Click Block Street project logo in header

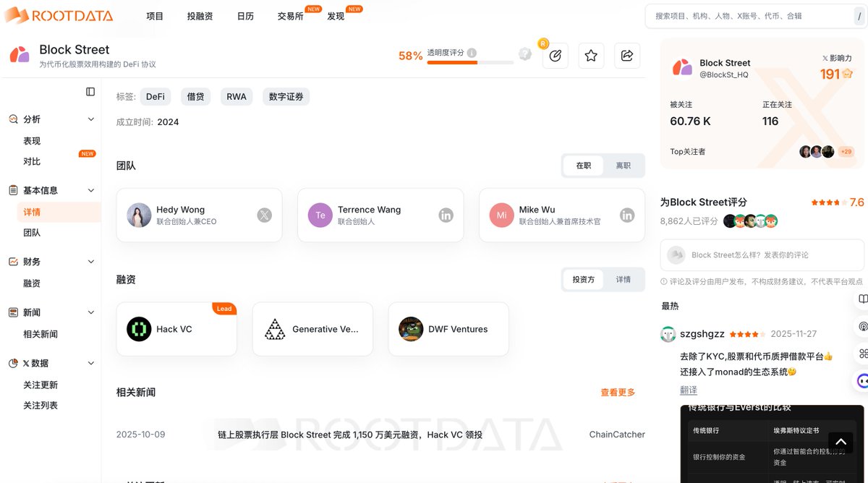(20, 55)
